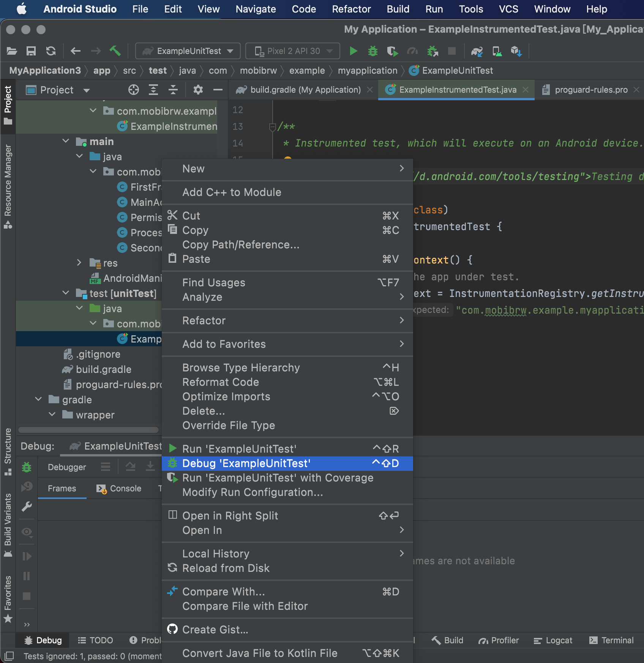Click Convert Java File to Kotlin File

pyautogui.click(x=287, y=653)
